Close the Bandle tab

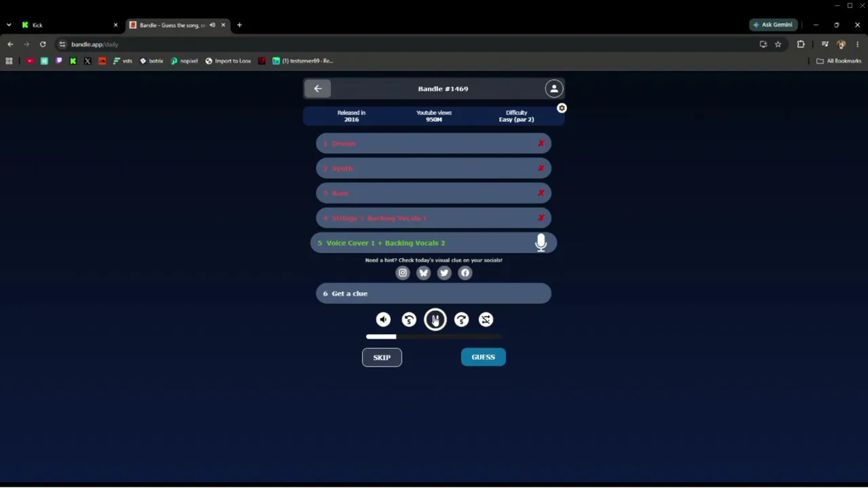(223, 25)
